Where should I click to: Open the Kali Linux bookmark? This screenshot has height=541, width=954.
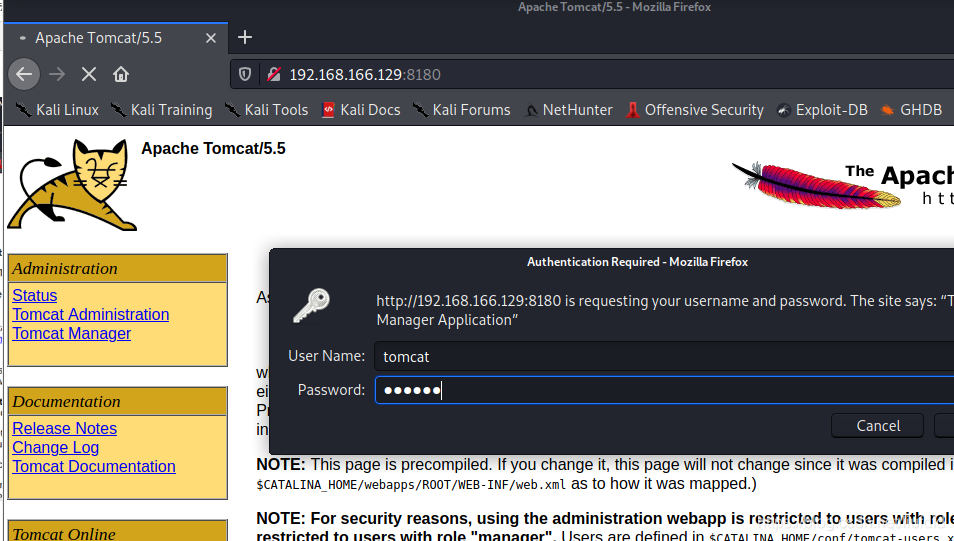57,110
